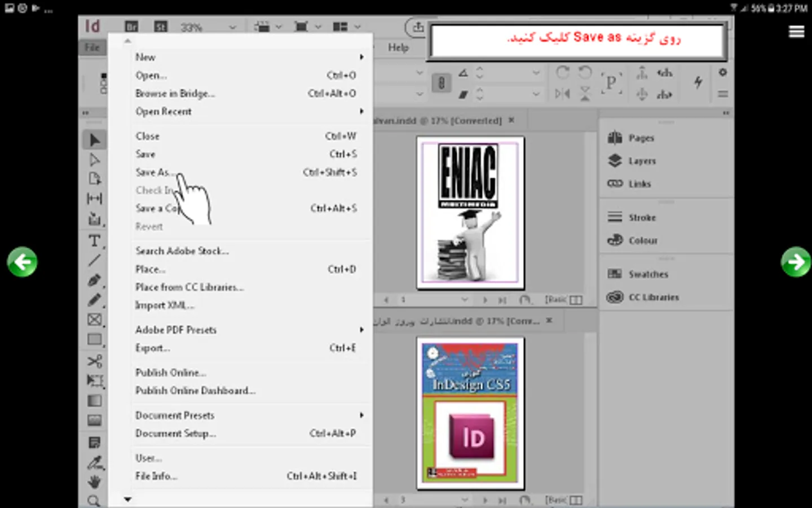Viewport: 812px width, 508px height.
Task: Open the tutorial app hamburger menu
Action: click(x=796, y=32)
